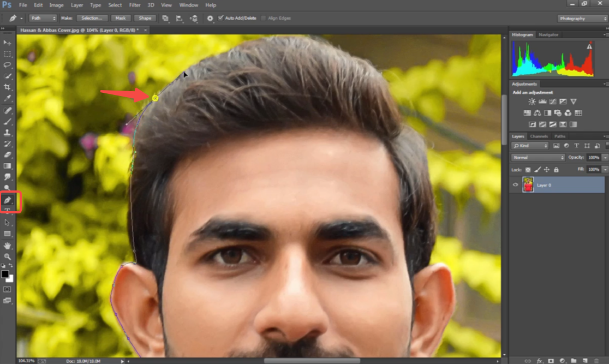
Task: Click Make Mask button
Action: pyautogui.click(x=121, y=18)
